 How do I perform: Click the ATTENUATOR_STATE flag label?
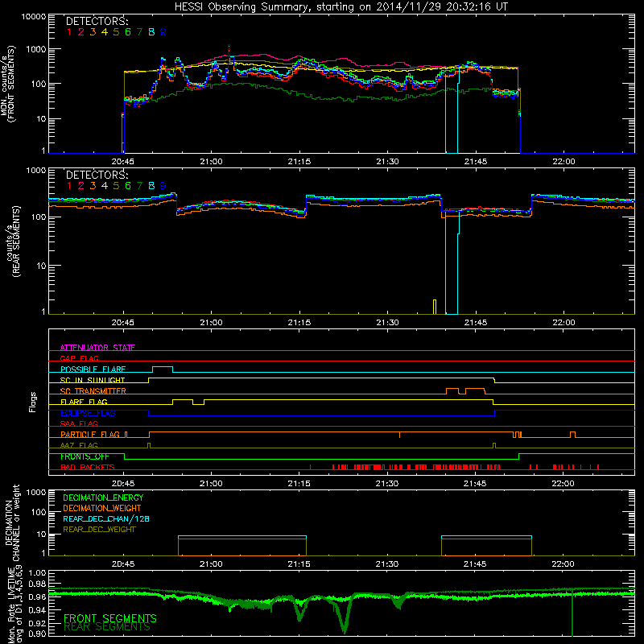[97, 348]
